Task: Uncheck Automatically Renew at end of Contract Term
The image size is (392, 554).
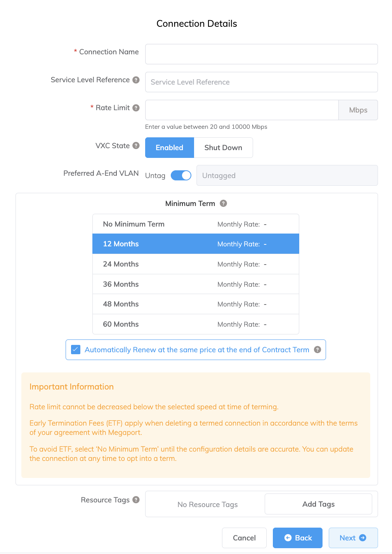Action: pos(75,350)
